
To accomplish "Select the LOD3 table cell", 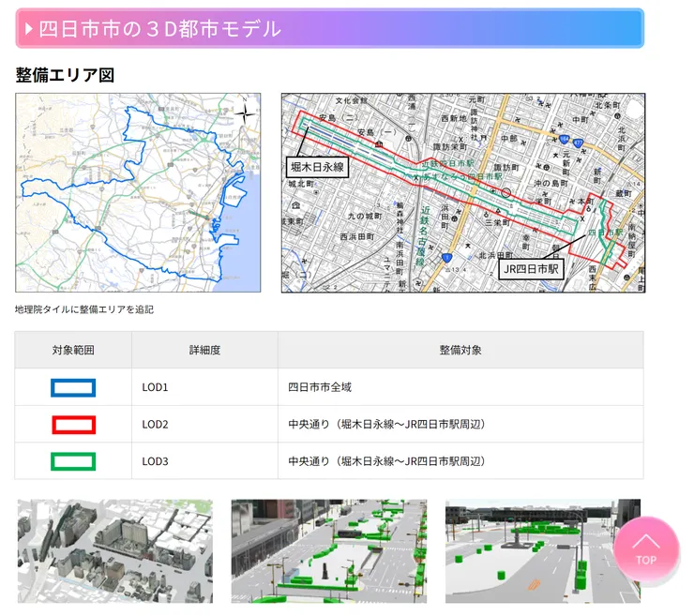I will [x=204, y=461].
